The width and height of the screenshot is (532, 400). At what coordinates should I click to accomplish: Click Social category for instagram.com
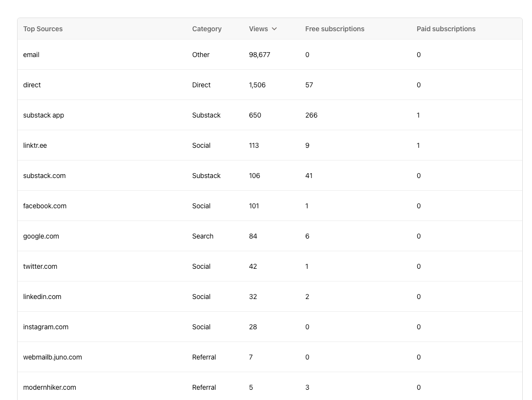[201, 327]
